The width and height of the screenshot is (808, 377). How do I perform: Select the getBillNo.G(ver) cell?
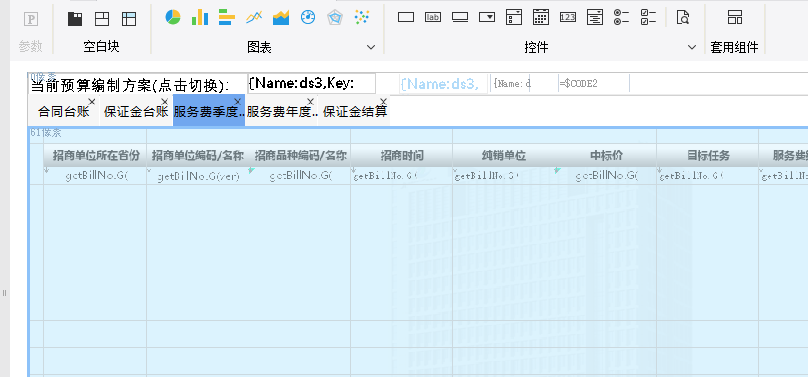tap(198, 176)
